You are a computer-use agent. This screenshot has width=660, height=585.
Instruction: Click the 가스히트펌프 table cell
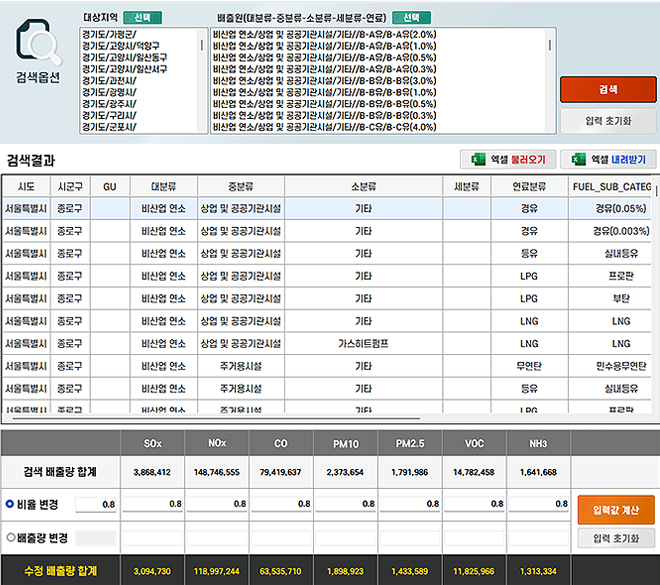pyautogui.click(x=363, y=343)
